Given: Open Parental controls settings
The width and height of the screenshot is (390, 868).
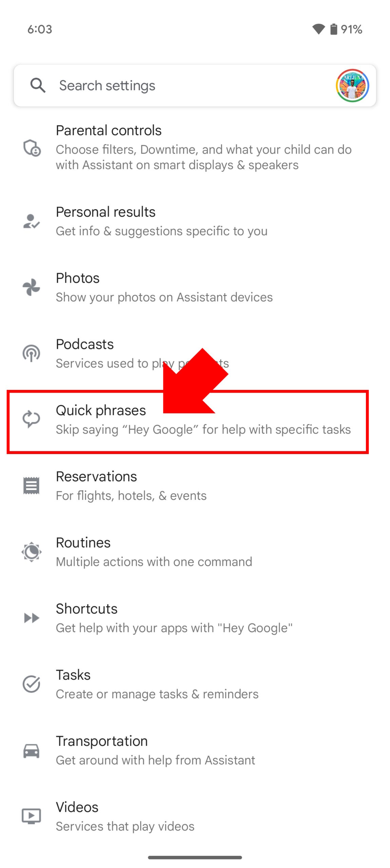Looking at the screenshot, I should (203, 148).
